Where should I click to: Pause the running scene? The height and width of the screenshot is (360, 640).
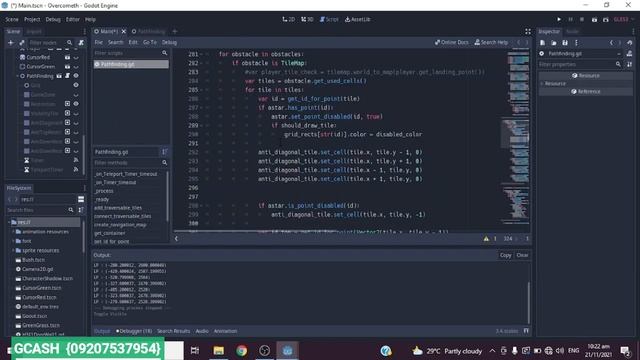571,19
